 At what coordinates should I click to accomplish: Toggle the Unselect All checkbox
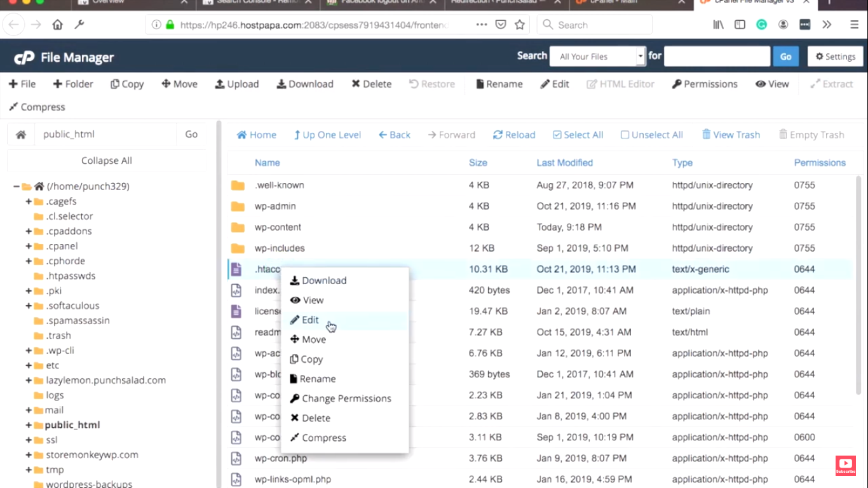pyautogui.click(x=625, y=135)
